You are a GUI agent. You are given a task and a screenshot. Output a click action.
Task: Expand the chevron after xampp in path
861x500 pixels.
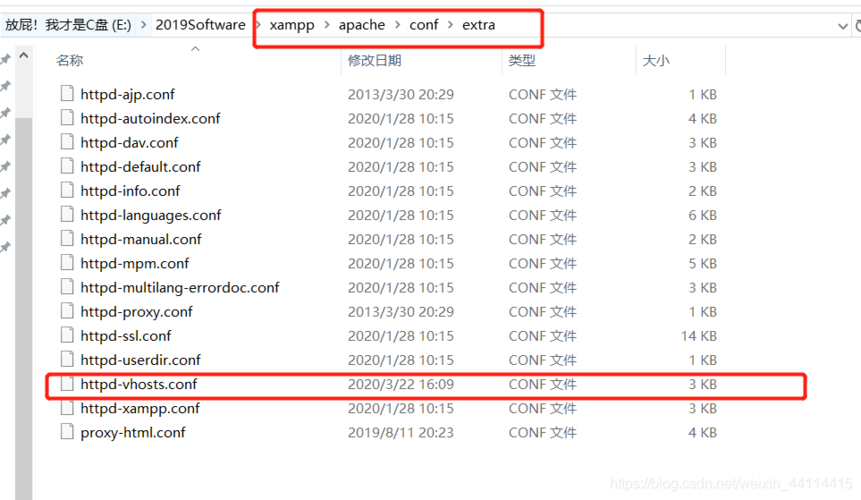pos(327,25)
